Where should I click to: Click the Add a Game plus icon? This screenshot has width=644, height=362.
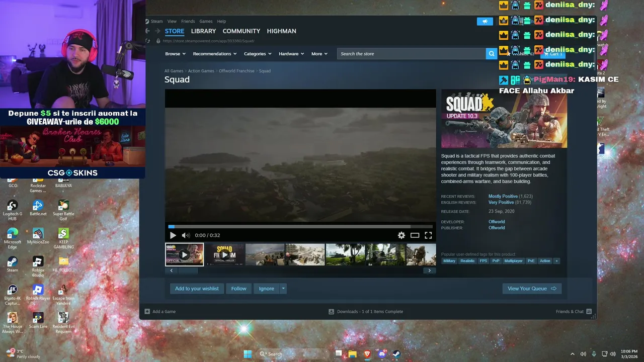(147, 311)
